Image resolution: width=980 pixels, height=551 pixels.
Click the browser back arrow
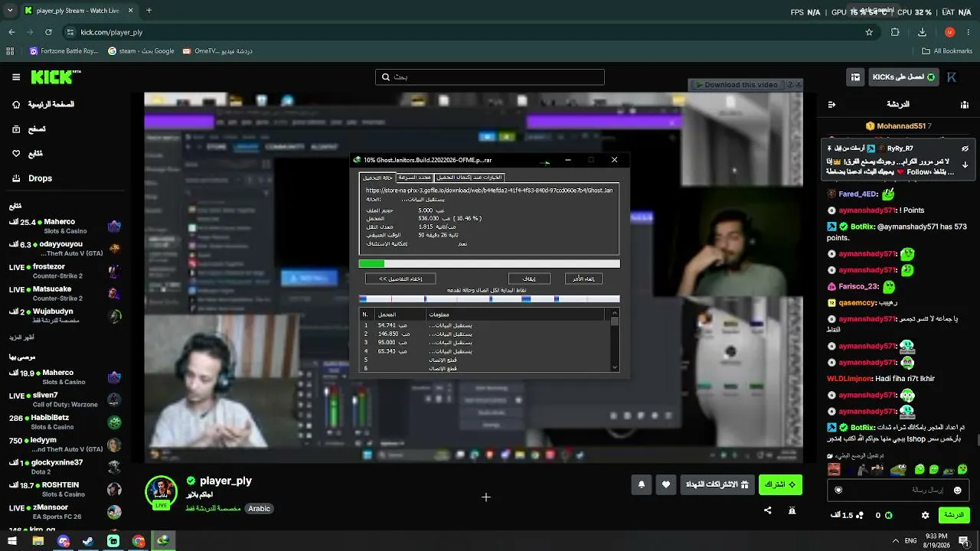point(11,32)
